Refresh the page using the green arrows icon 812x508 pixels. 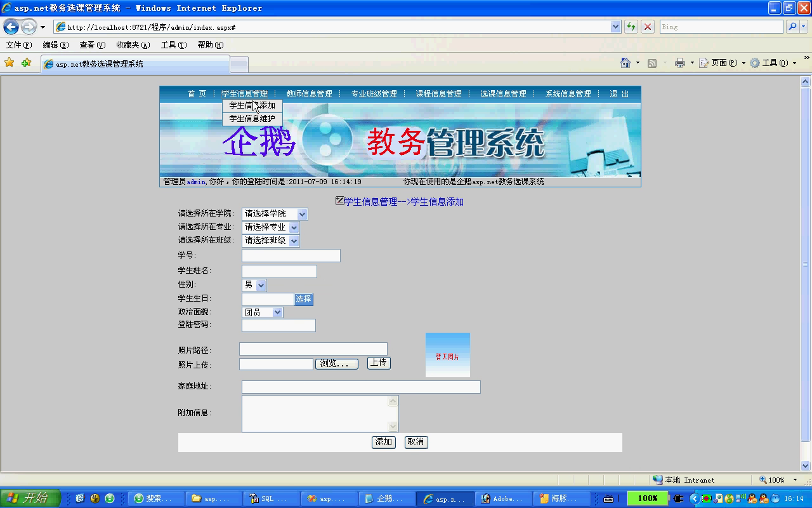coord(631,27)
